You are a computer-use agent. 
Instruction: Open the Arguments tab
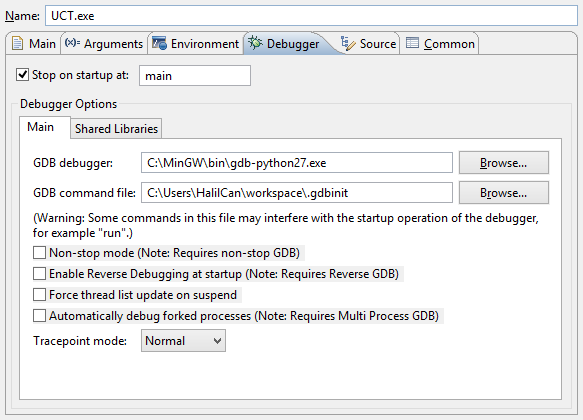tap(104, 43)
